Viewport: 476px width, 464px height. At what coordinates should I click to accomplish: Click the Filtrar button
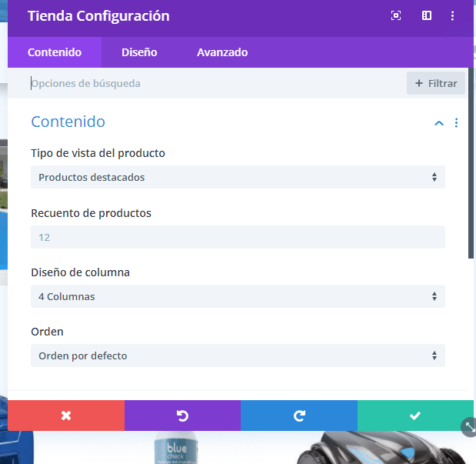point(436,83)
